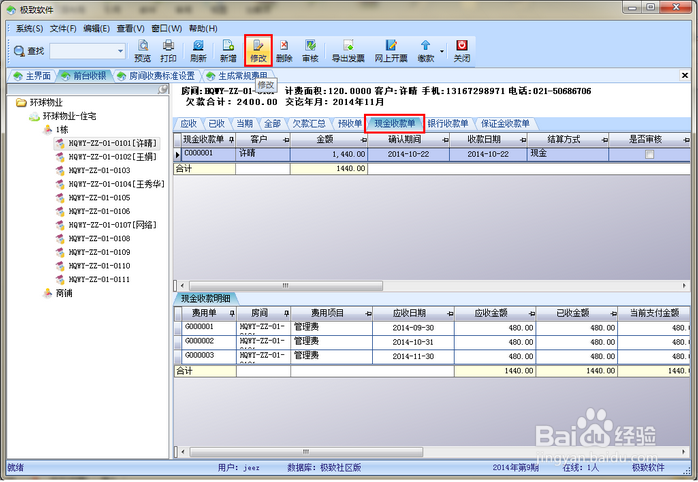
Task: Open the 编辑(E) menu
Action: coord(96,28)
